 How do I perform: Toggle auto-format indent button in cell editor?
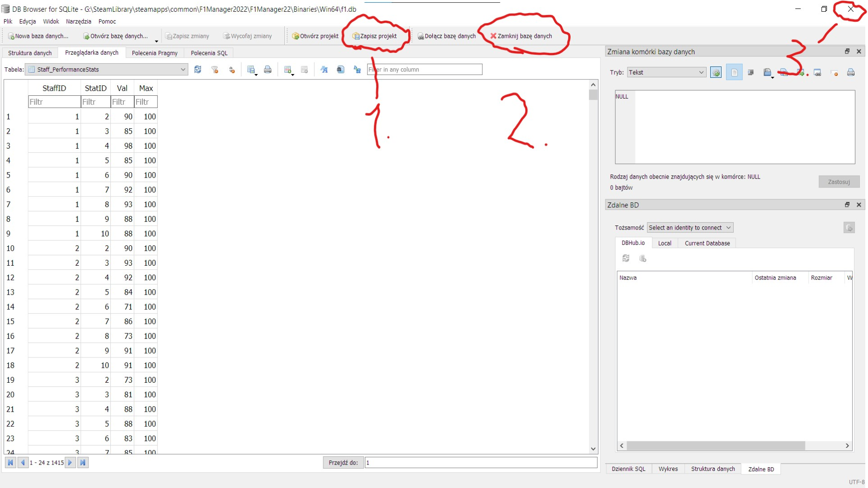click(x=750, y=72)
